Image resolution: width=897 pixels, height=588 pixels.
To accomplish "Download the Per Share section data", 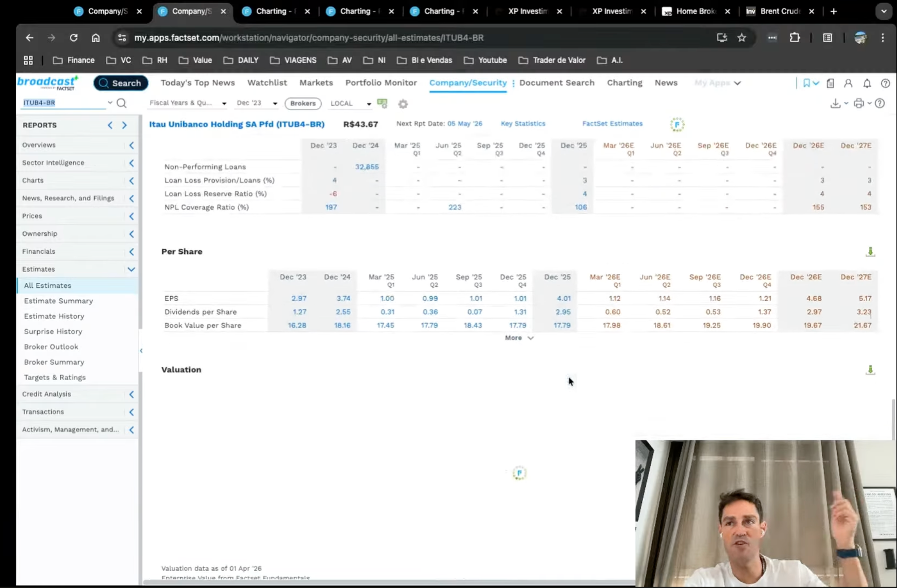I will pos(870,252).
